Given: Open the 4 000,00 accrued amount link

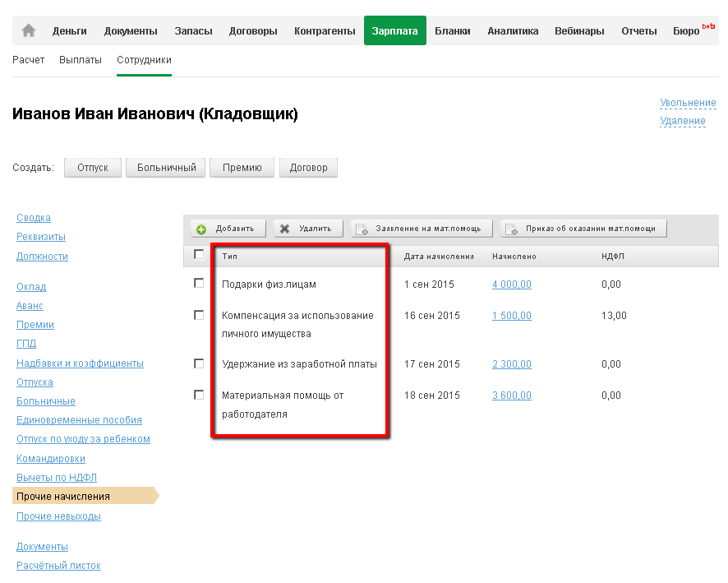Looking at the screenshot, I should click(511, 285).
